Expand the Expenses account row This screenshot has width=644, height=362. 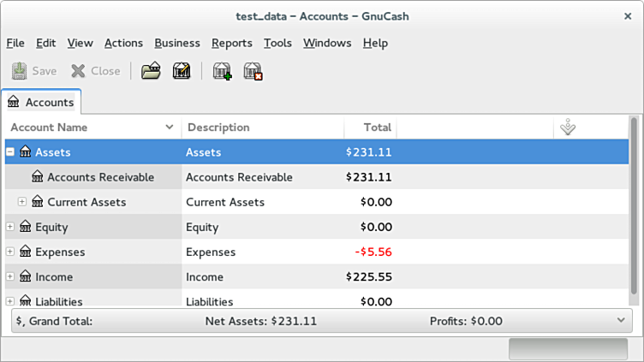[x=10, y=252]
